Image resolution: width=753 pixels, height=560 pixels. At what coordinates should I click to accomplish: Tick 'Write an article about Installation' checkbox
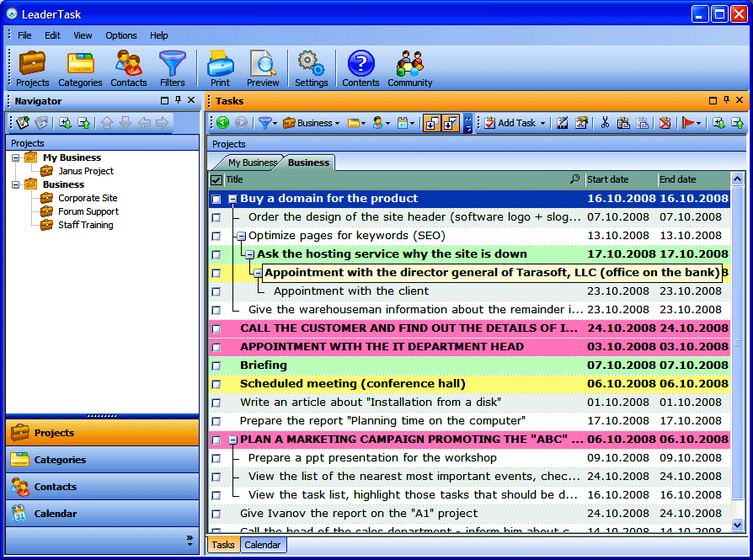216,403
